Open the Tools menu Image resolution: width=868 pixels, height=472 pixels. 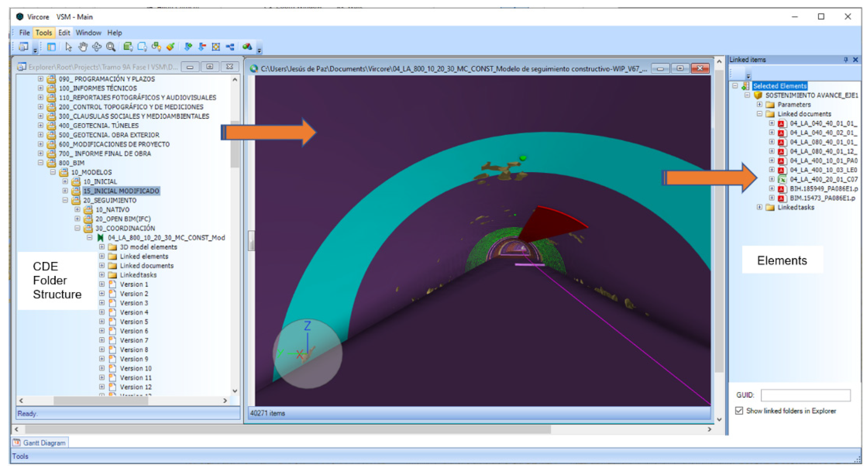coord(43,33)
